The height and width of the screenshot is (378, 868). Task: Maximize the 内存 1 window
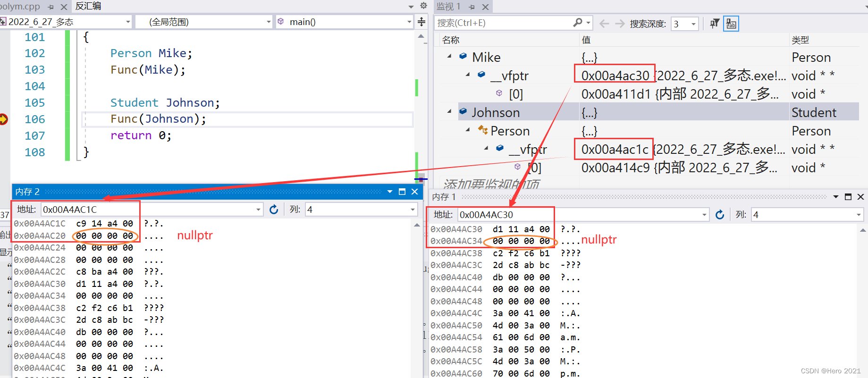pos(848,197)
